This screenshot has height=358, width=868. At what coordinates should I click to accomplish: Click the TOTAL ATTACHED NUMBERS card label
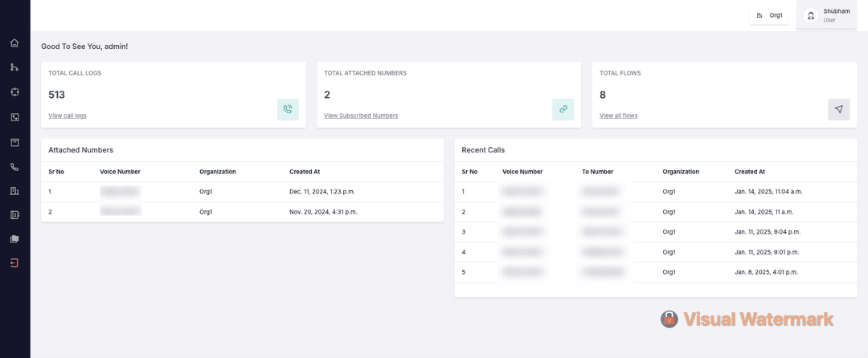point(366,73)
